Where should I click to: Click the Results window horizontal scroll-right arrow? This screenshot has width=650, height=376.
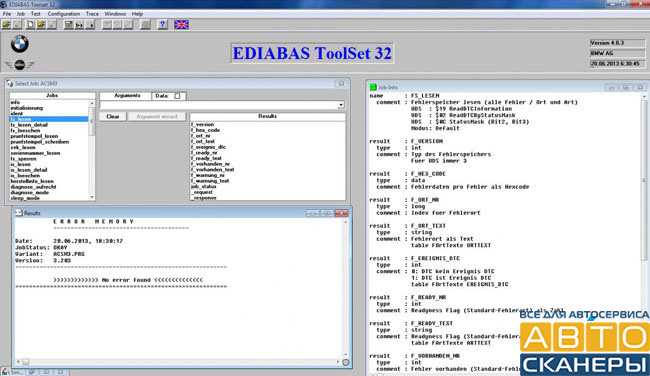click(x=337, y=362)
